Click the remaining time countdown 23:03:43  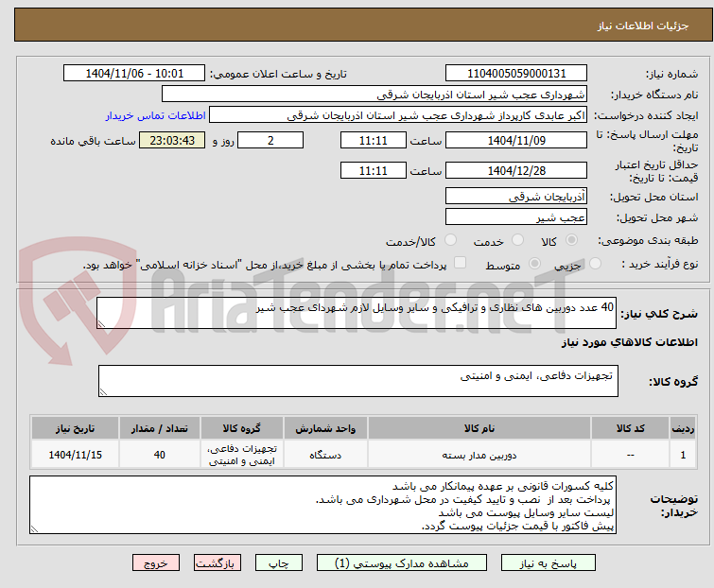tap(172, 140)
